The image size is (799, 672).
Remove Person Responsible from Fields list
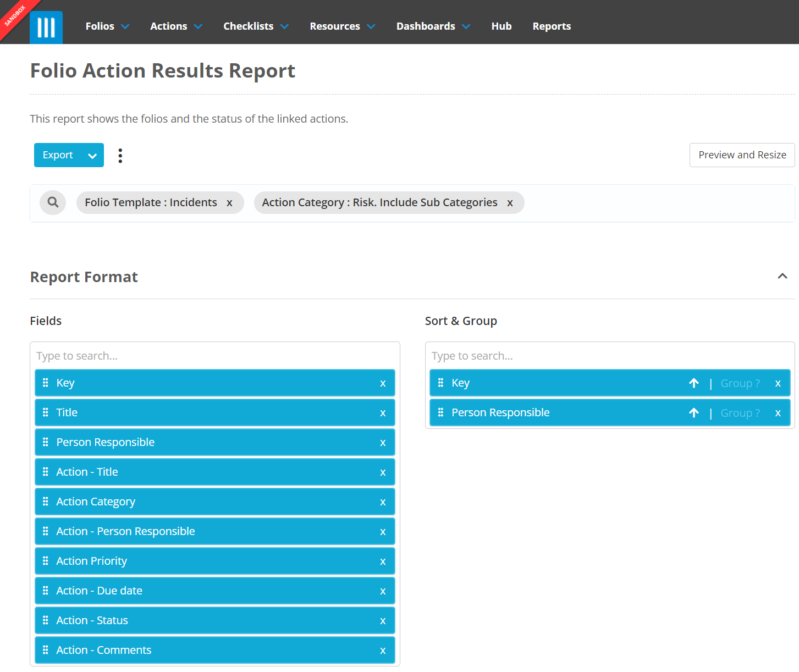click(x=383, y=443)
